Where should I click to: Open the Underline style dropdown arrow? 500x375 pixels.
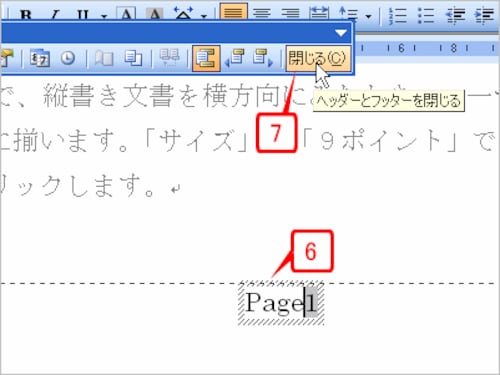(104, 15)
